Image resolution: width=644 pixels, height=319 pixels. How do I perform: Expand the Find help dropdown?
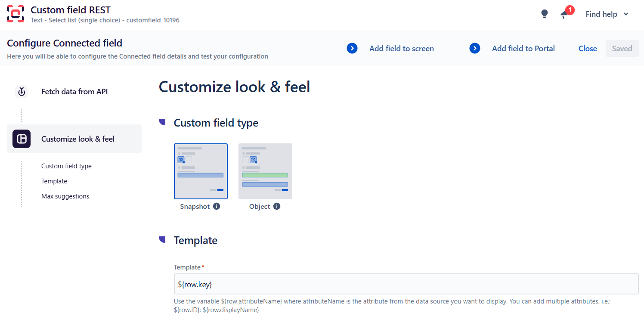[607, 14]
